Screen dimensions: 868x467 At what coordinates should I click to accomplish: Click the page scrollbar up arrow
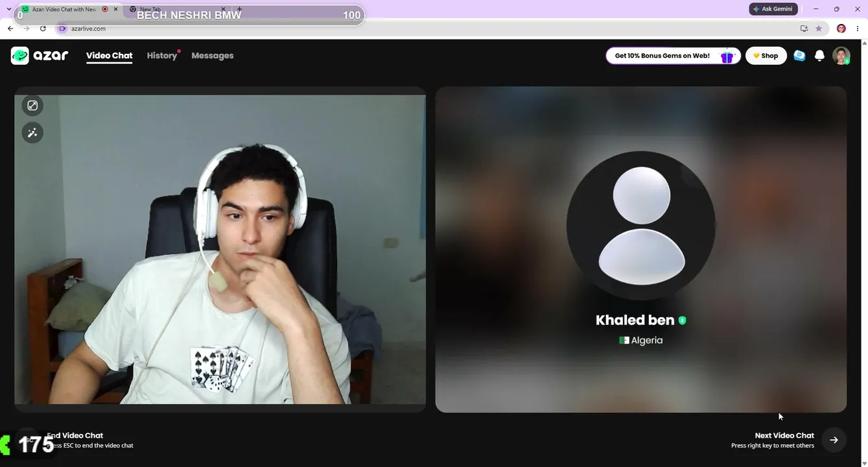(x=865, y=43)
